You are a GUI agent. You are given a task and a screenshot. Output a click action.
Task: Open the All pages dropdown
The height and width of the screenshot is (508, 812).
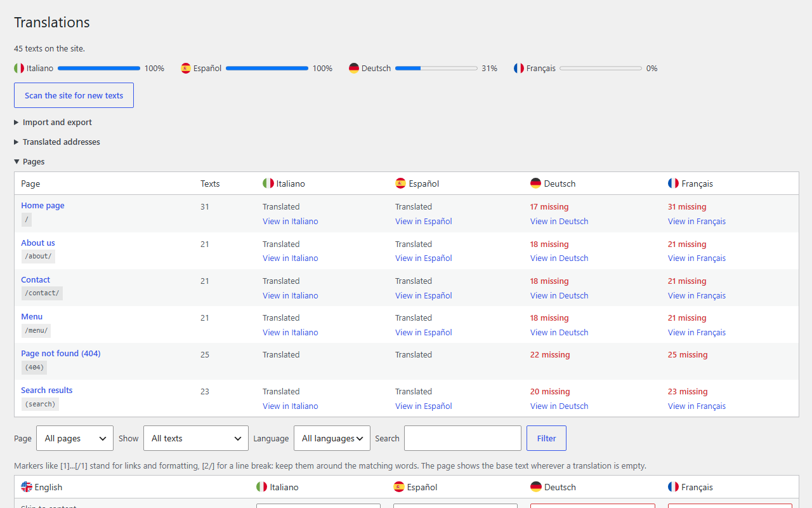point(75,438)
